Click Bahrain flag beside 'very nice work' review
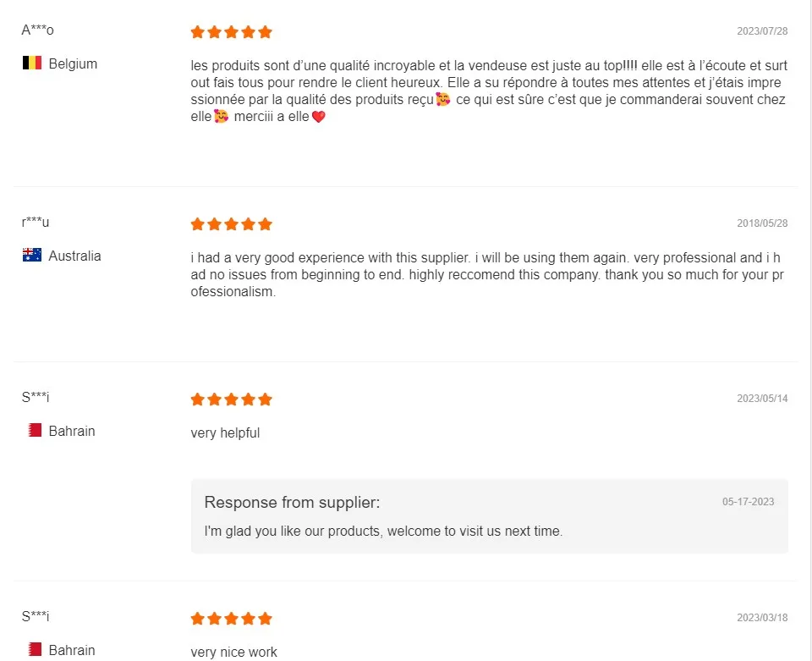 (35, 650)
